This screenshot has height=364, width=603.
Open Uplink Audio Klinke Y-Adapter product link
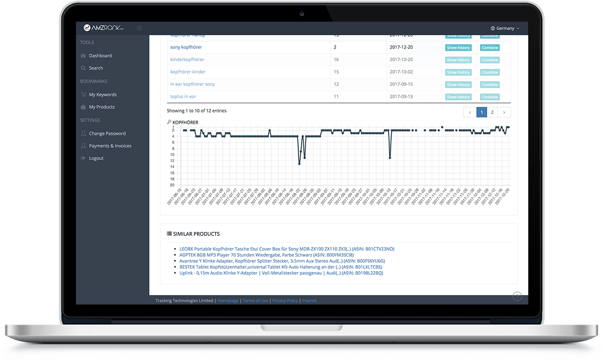[x=281, y=273]
